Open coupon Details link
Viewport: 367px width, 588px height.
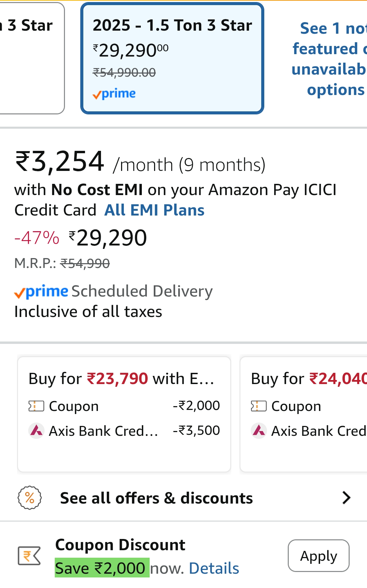tap(214, 568)
